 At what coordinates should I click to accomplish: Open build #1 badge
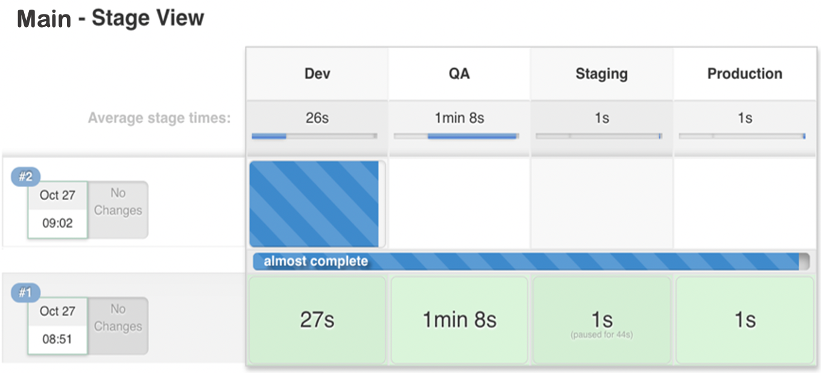point(26,294)
